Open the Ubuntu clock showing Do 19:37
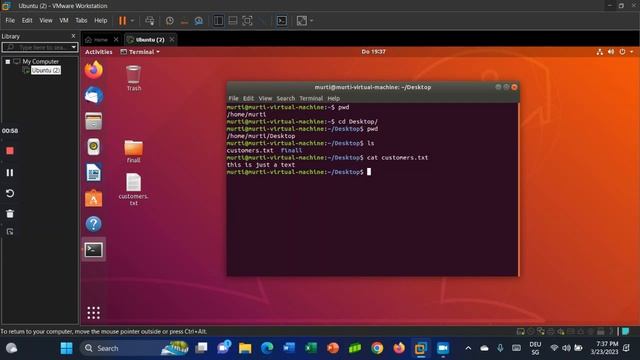This screenshot has height=360, width=640. (x=373, y=52)
